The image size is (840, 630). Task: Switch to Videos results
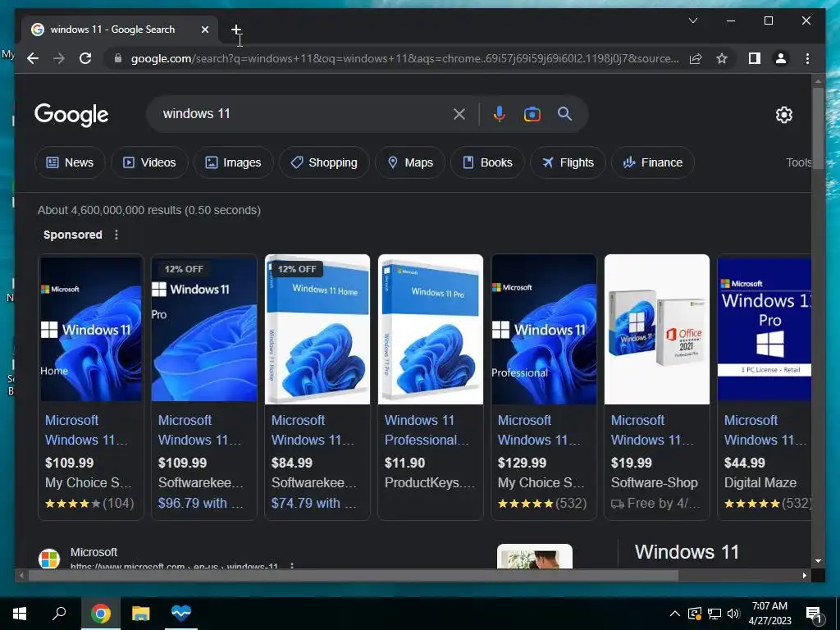(x=149, y=162)
